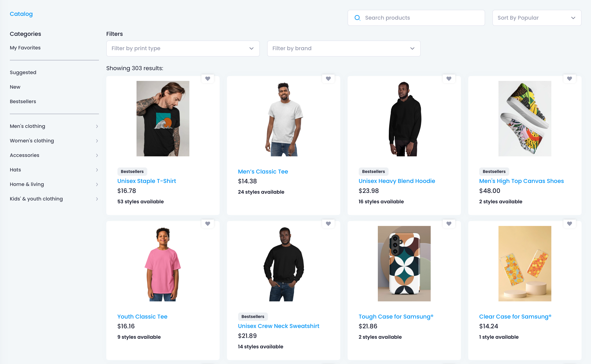Click heart icon on Men's Classic Tee
This screenshot has height=364, width=591.
(x=328, y=78)
